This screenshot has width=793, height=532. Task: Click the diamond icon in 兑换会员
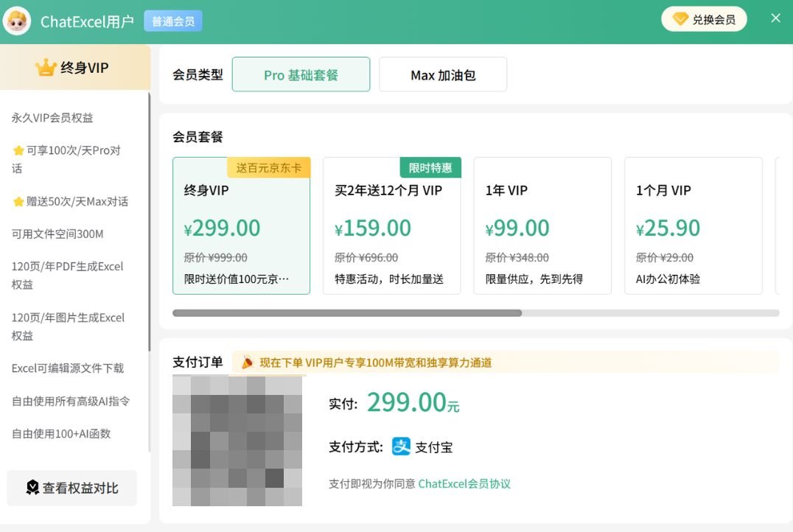[x=680, y=19]
